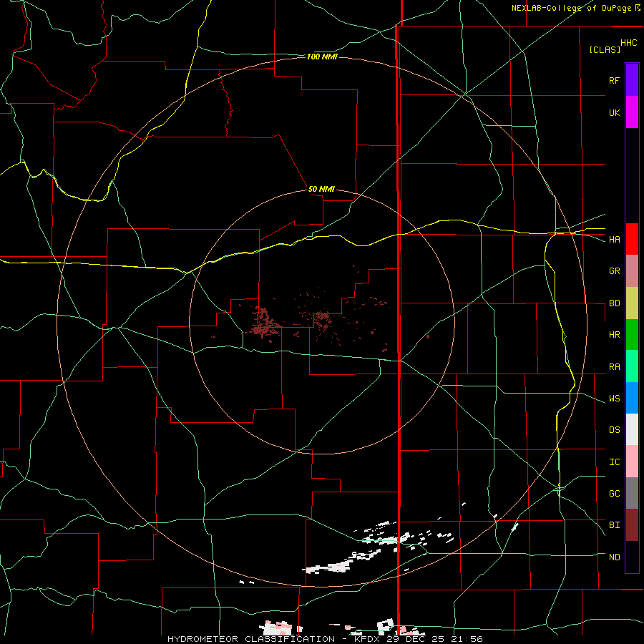Click the HA legend label

coord(614,240)
